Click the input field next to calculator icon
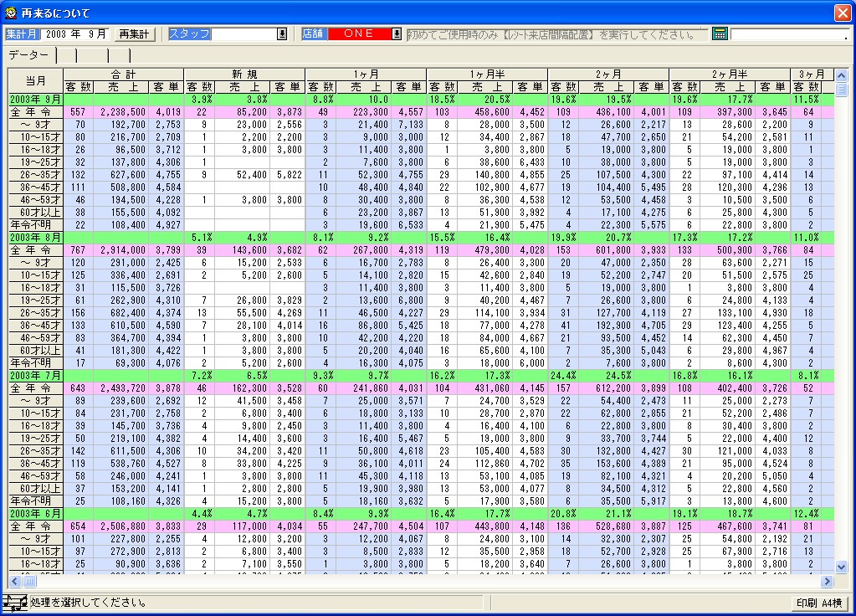The height and width of the screenshot is (616, 856). [789, 33]
